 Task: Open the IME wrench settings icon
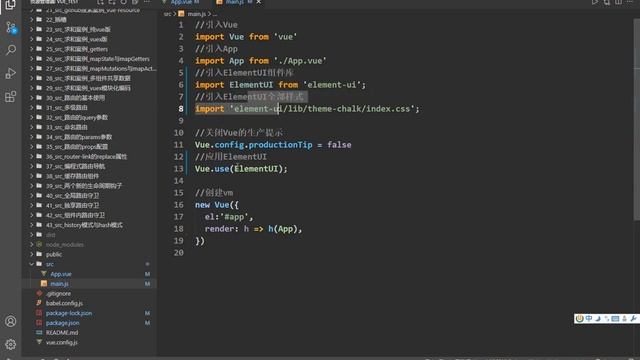633,318
